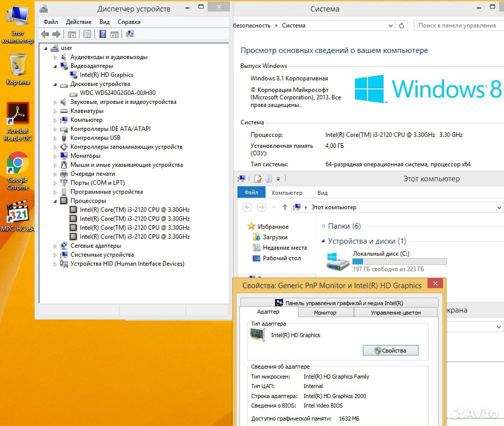Collapse the Видеоадаптеры node
The height and width of the screenshot is (426, 504).
(x=55, y=66)
